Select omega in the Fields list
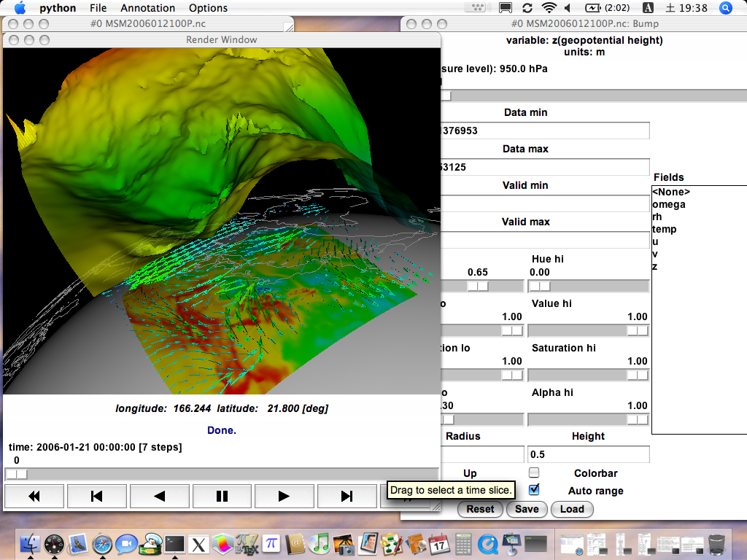This screenshot has width=747, height=560. click(669, 204)
